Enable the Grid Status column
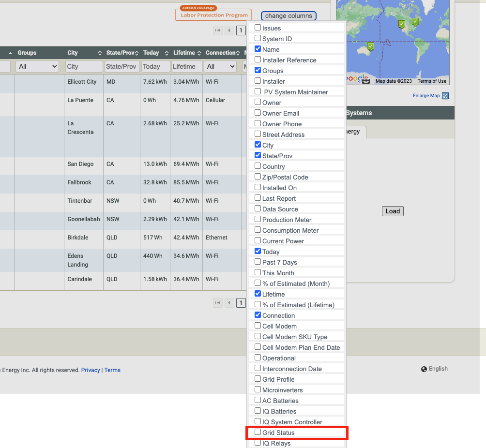This screenshot has width=486, height=448. click(258, 432)
